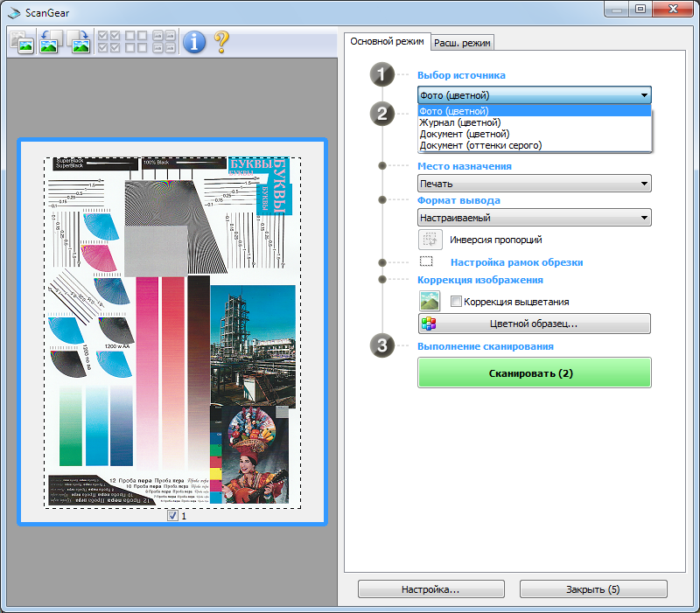Minimize the ScanGear window
The width and height of the screenshot is (700, 613).
pos(617,10)
